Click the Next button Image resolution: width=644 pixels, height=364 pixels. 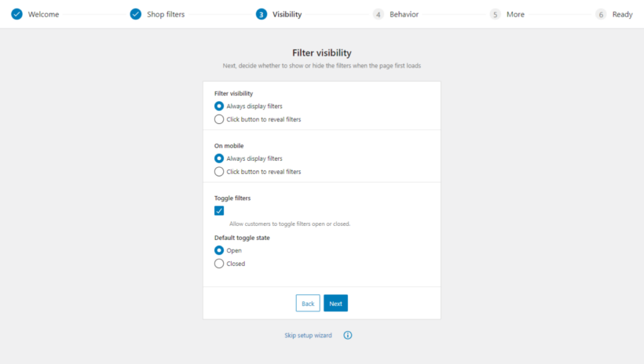coord(335,304)
